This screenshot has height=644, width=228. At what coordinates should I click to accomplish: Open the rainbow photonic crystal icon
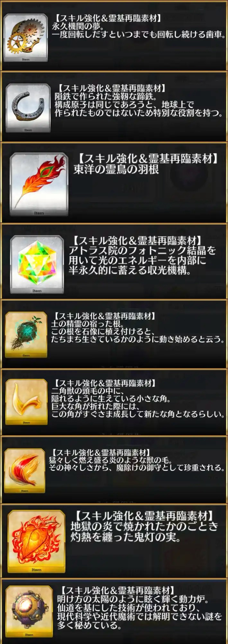(x=37, y=265)
